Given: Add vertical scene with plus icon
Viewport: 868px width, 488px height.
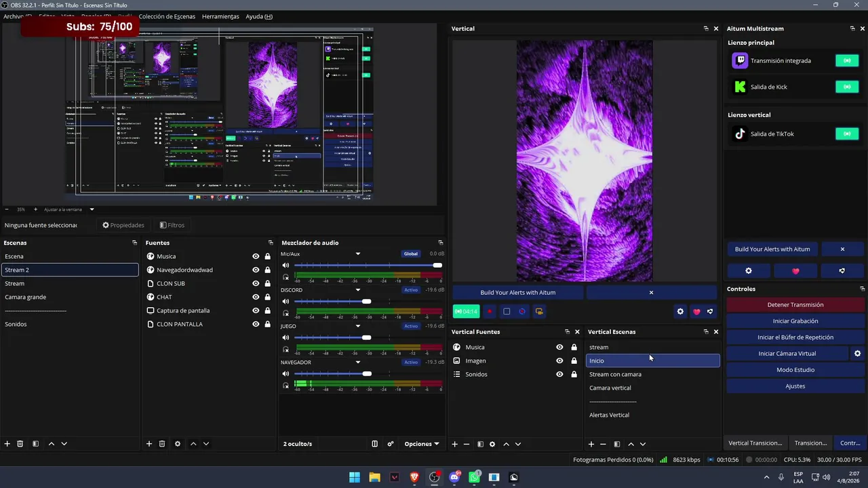Looking at the screenshot, I should point(591,444).
